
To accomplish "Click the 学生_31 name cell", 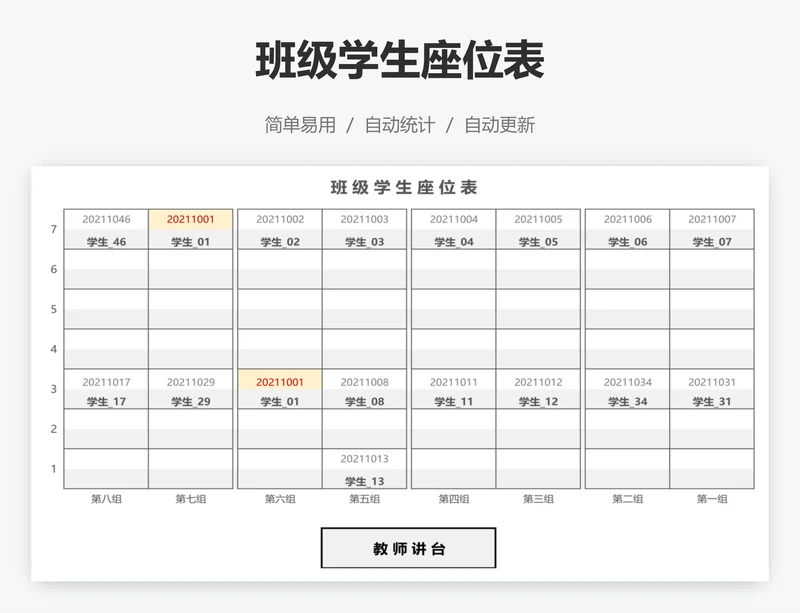I will (x=712, y=399).
